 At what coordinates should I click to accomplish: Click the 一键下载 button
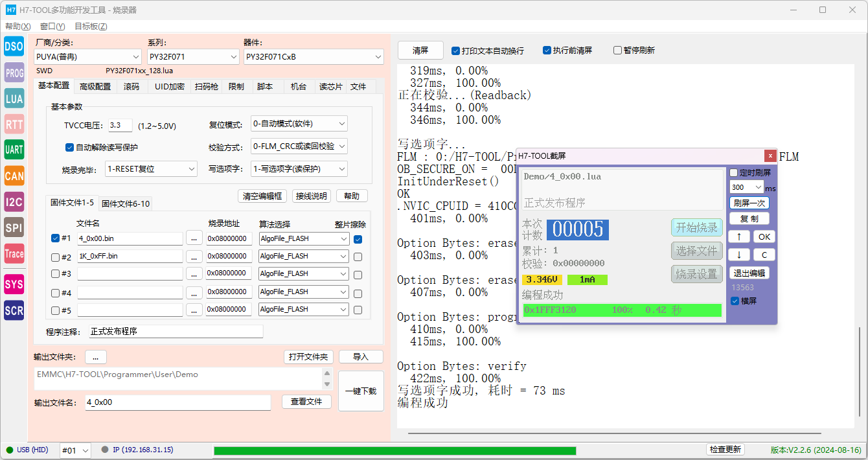[x=361, y=391]
